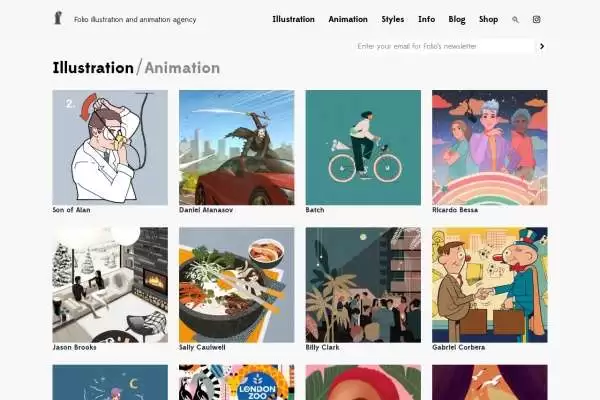Screen dimensions: 600x400
Task: Click the Daniel Atanasov name link
Action: 206,210
